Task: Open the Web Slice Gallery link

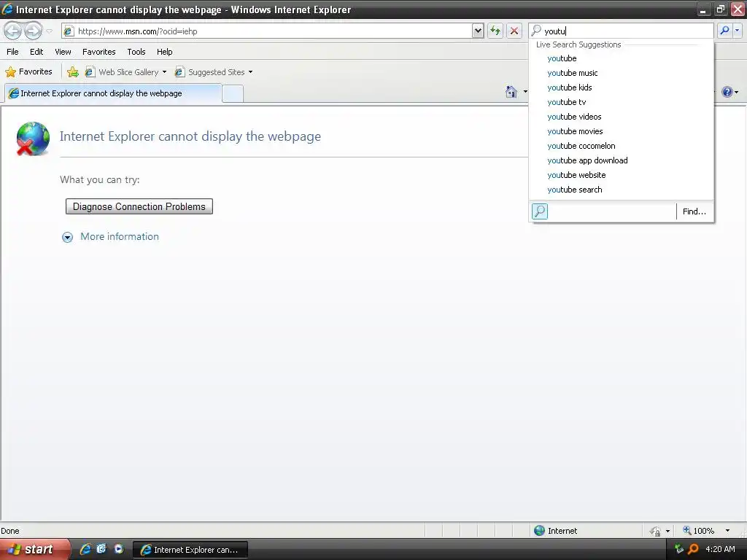Action: [122, 72]
